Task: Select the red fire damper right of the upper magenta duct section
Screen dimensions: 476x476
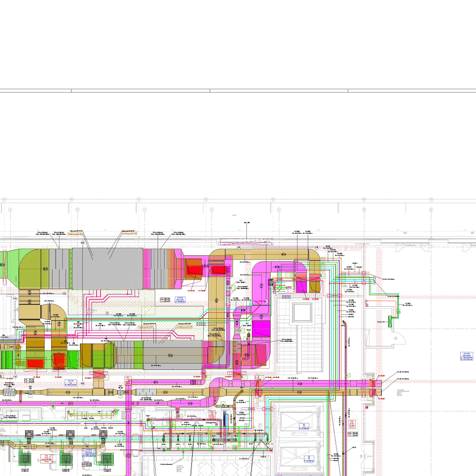Action: [193, 269]
